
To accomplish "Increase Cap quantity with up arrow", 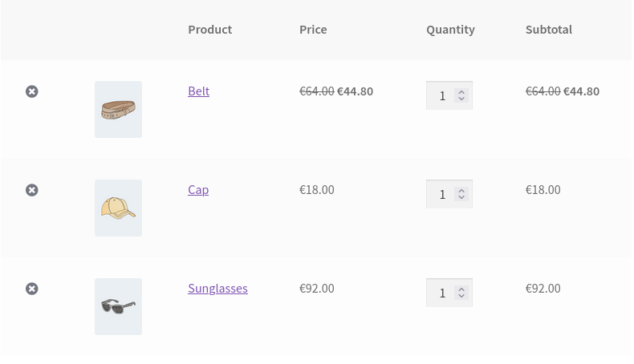I will coord(461,191).
